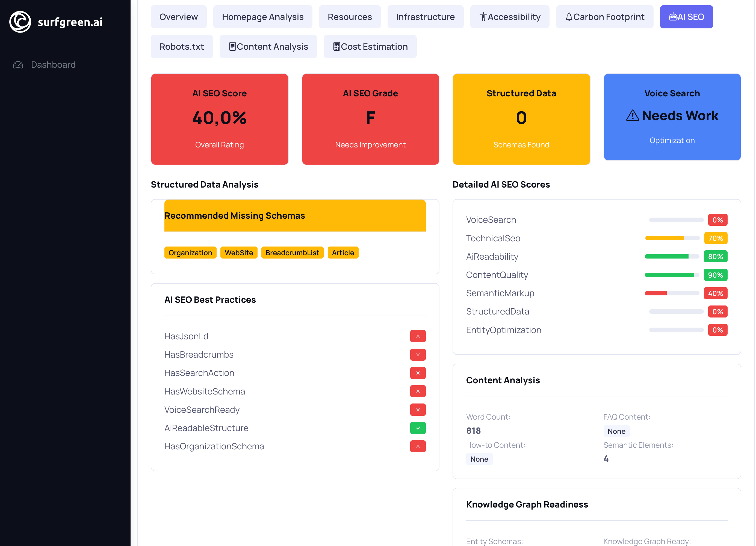756x546 pixels.
Task: Click the None badge under FAQ Content
Action: click(x=616, y=431)
